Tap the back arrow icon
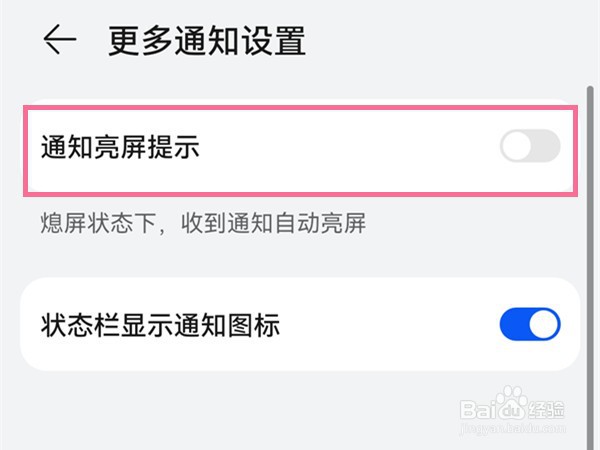 coord(60,41)
